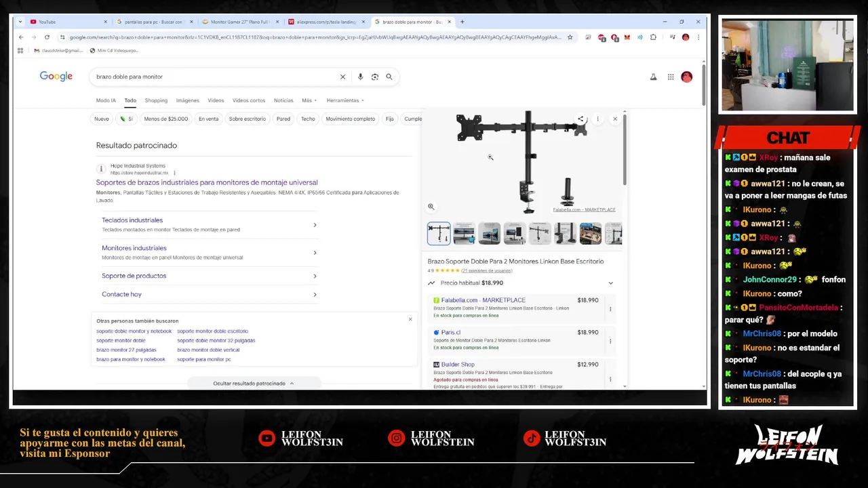Bookmark this page with the star icon
The image size is (868, 488).
(570, 37)
